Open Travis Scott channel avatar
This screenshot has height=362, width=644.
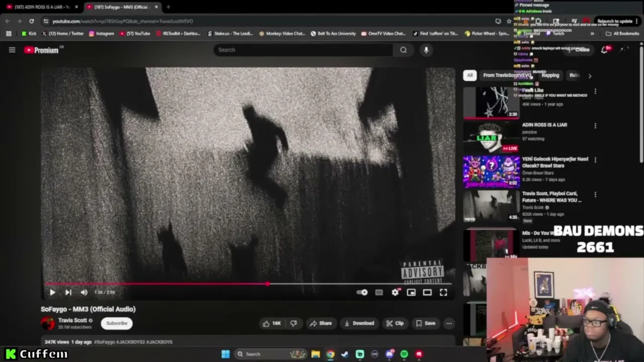48,323
